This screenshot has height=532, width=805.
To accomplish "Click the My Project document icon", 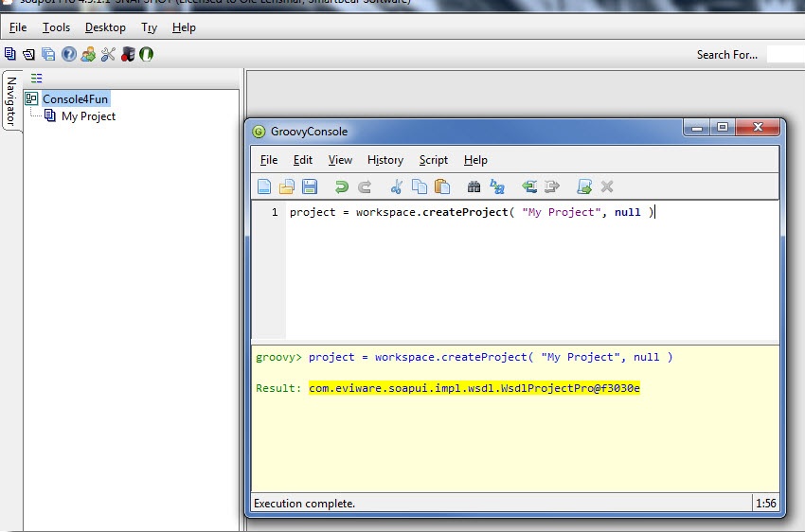I will [50, 115].
